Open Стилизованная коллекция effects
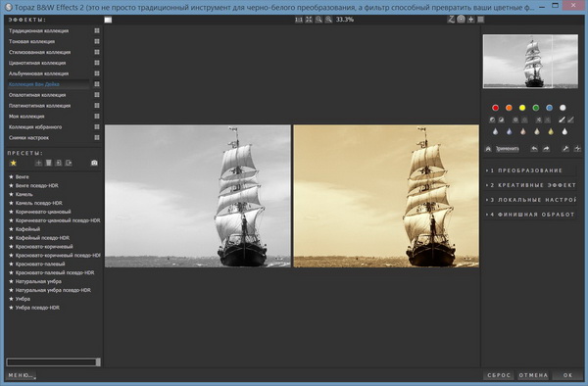Viewport: 588px width, 386px height. pyautogui.click(x=39, y=52)
